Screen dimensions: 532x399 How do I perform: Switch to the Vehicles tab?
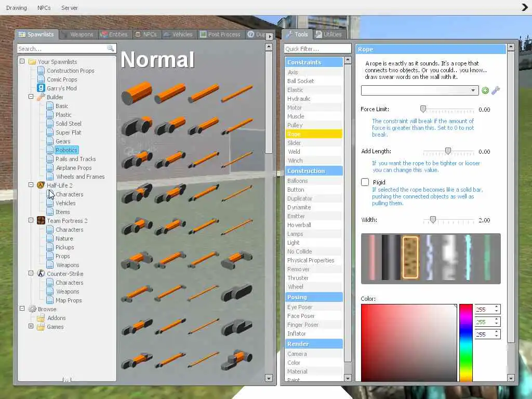[x=179, y=34]
